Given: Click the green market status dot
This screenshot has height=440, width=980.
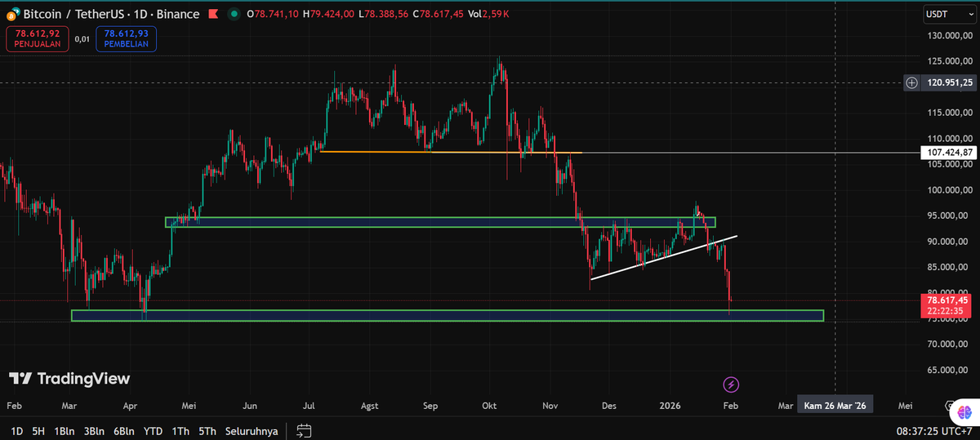Looking at the screenshot, I should (x=234, y=14).
